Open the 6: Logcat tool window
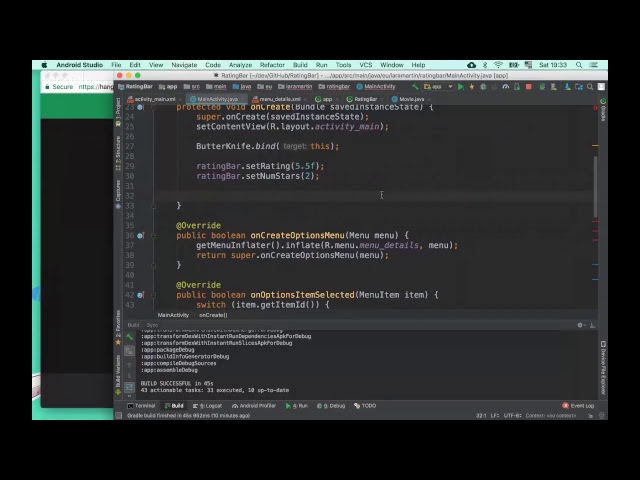The image size is (640, 480). (x=207, y=406)
